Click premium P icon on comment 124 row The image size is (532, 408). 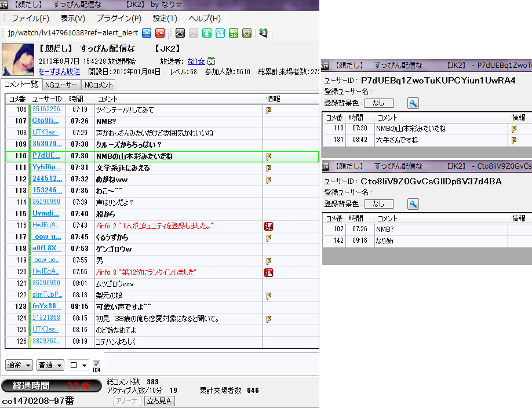(x=269, y=319)
